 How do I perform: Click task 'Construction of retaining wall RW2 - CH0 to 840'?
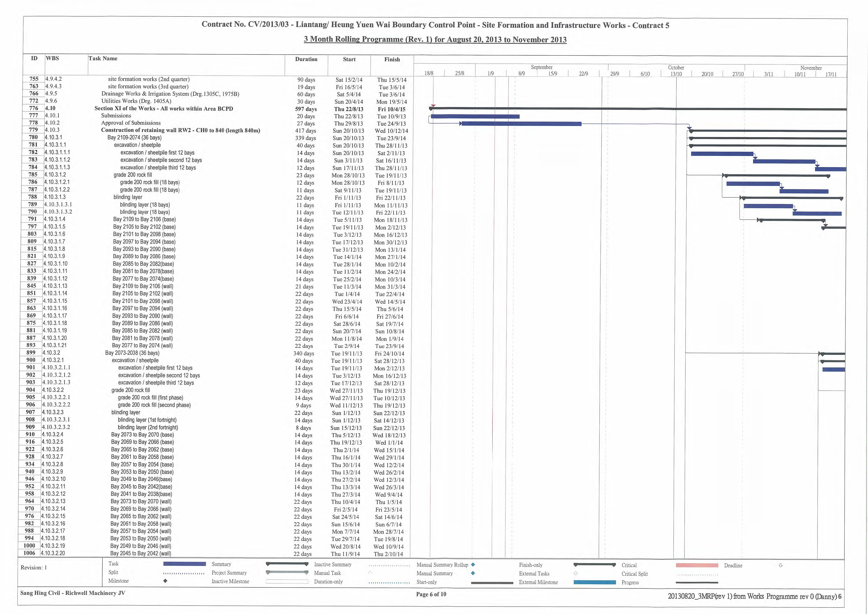[x=180, y=130]
